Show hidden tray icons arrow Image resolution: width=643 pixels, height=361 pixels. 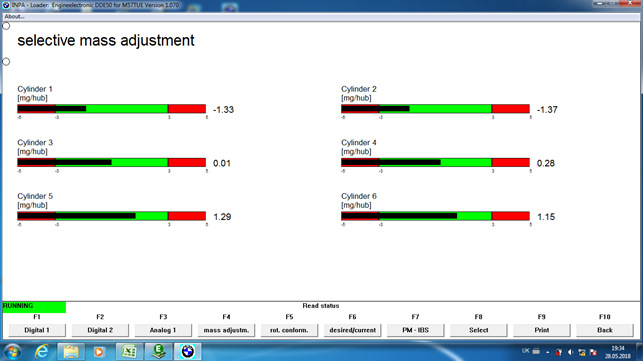547,352
